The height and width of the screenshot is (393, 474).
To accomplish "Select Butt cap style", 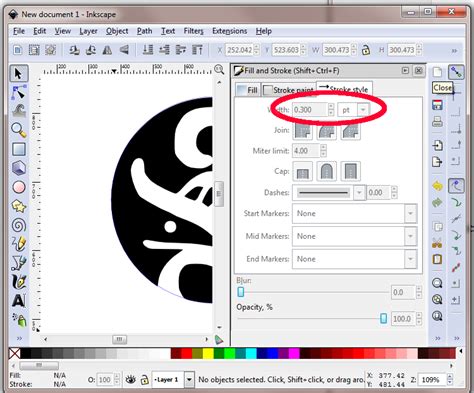I will pyautogui.click(x=302, y=171).
